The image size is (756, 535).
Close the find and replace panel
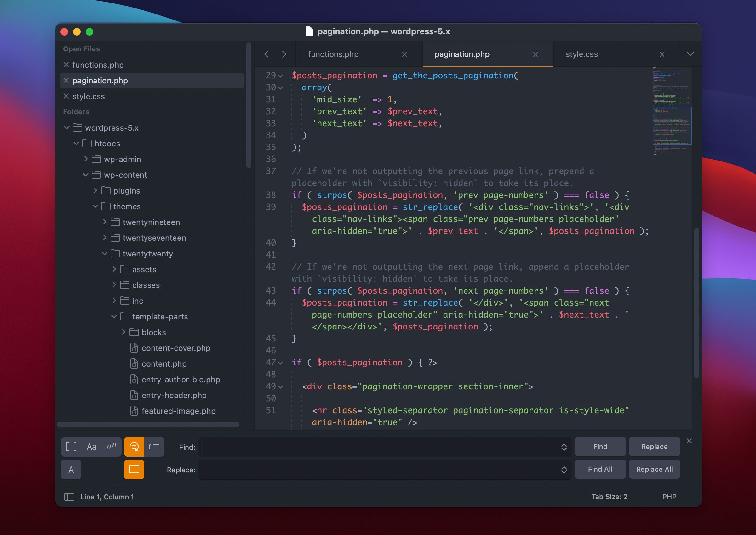click(689, 441)
